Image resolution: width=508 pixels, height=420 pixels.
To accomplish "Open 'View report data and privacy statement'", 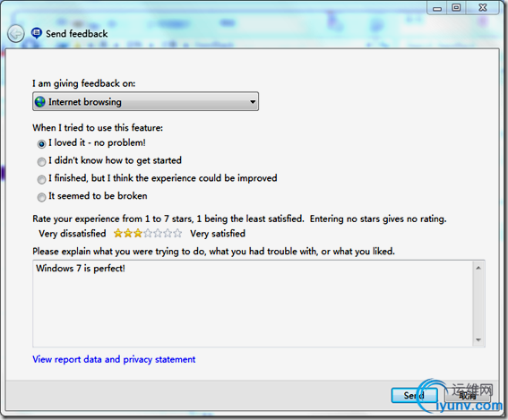I will click(114, 359).
